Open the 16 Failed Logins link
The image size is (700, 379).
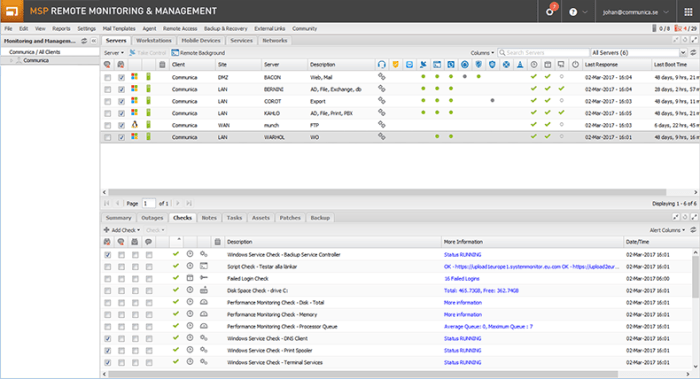pyautogui.click(x=462, y=279)
